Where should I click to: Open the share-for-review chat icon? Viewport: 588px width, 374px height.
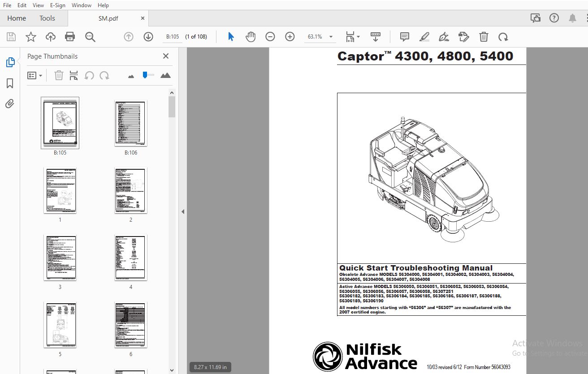(536, 18)
